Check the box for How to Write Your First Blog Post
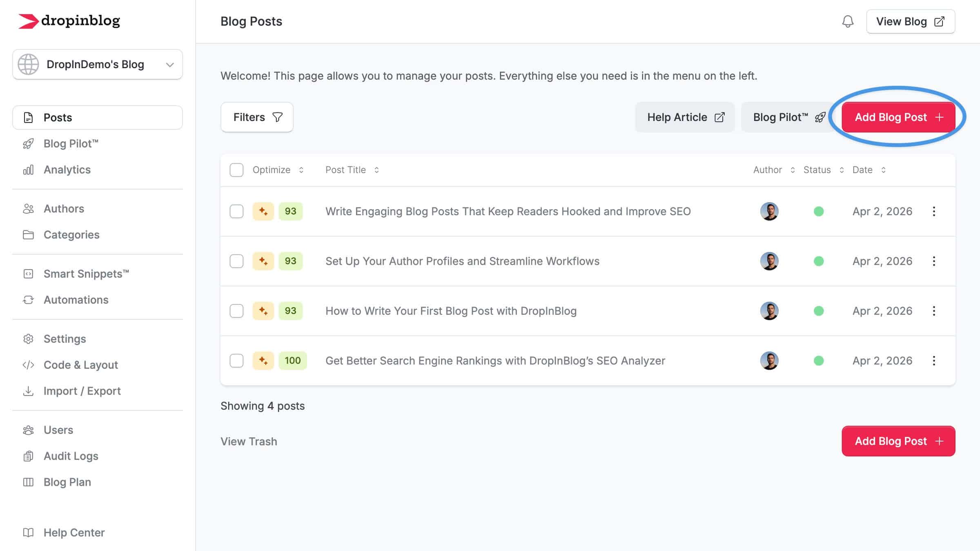 (x=236, y=311)
